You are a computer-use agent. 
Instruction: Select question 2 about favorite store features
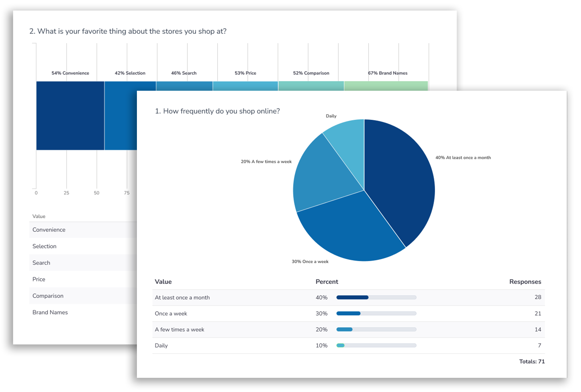click(128, 31)
